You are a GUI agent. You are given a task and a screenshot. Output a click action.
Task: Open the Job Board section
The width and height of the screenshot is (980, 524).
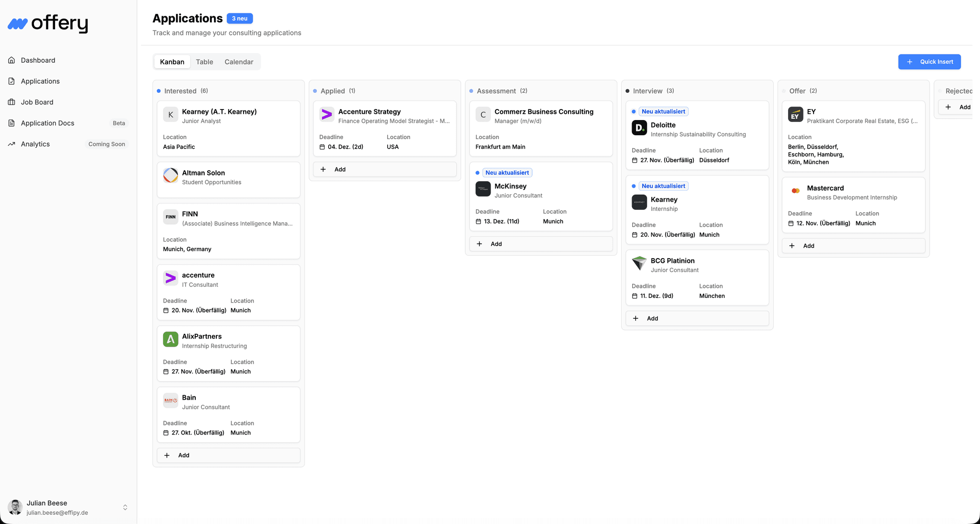[11, 102]
